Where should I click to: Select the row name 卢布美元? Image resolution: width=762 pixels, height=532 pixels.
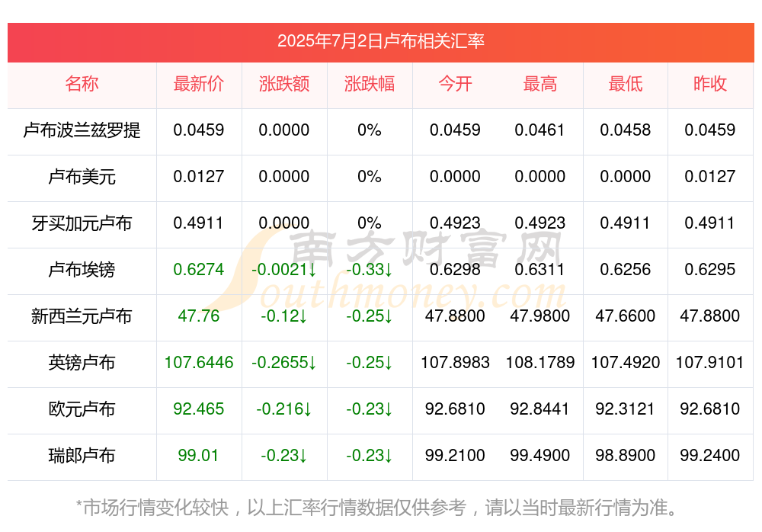pyautogui.click(x=82, y=177)
